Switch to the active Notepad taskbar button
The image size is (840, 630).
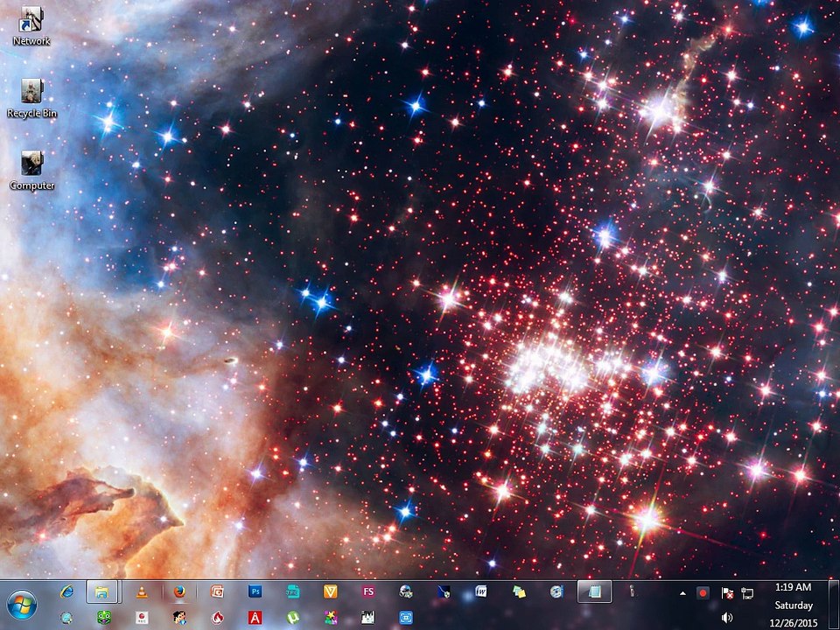pos(595,591)
